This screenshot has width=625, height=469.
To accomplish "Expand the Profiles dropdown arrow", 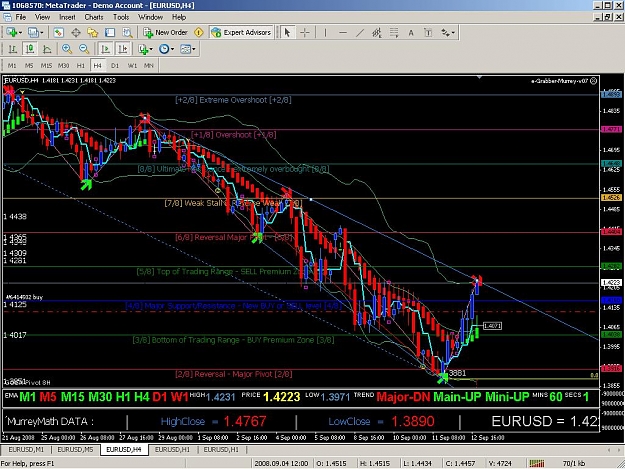I will pos(41,33).
